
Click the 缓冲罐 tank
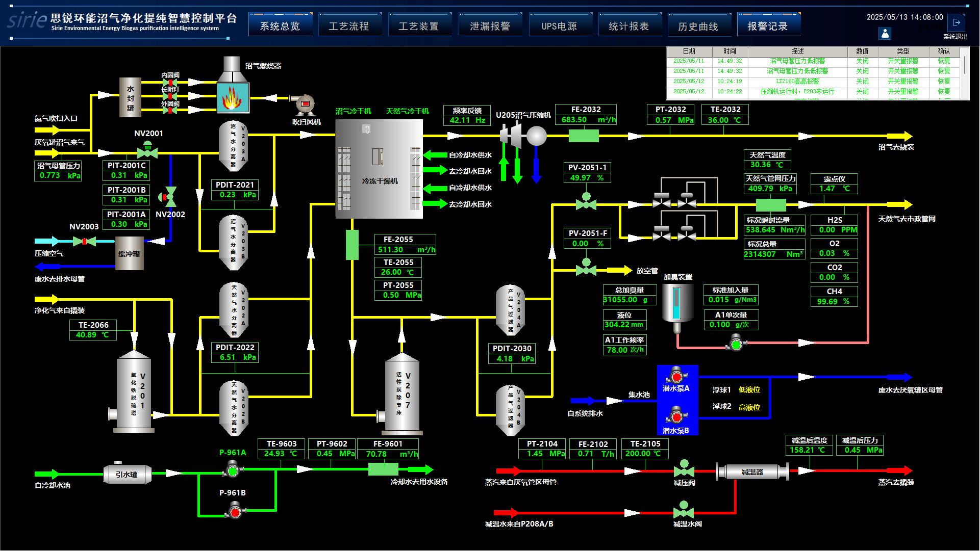click(x=130, y=253)
